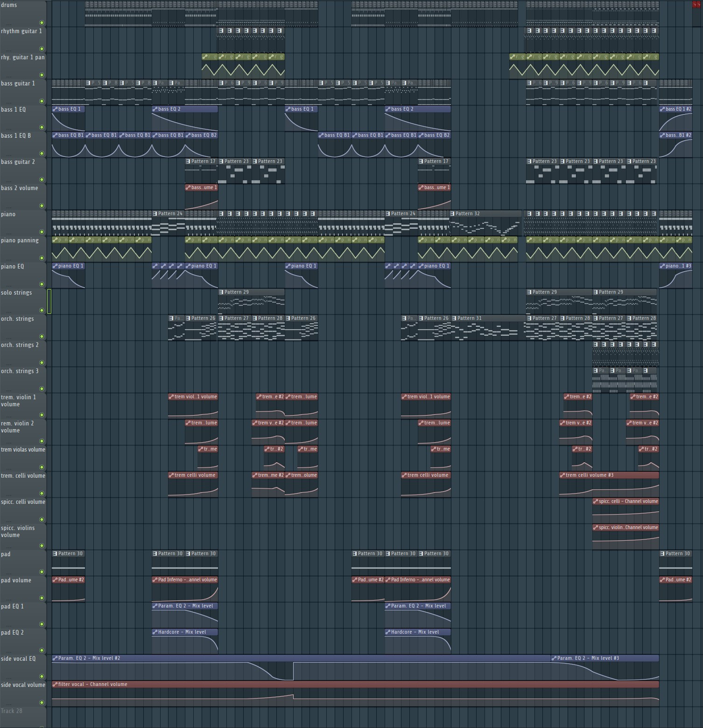The width and height of the screenshot is (703, 728).
Task: Select the trem. violin 1 volume track header
Action: 23,405
